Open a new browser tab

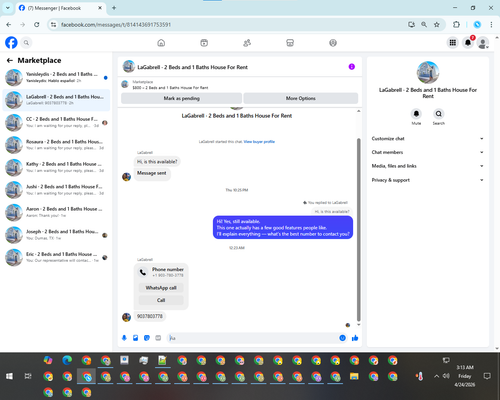tap(114, 8)
